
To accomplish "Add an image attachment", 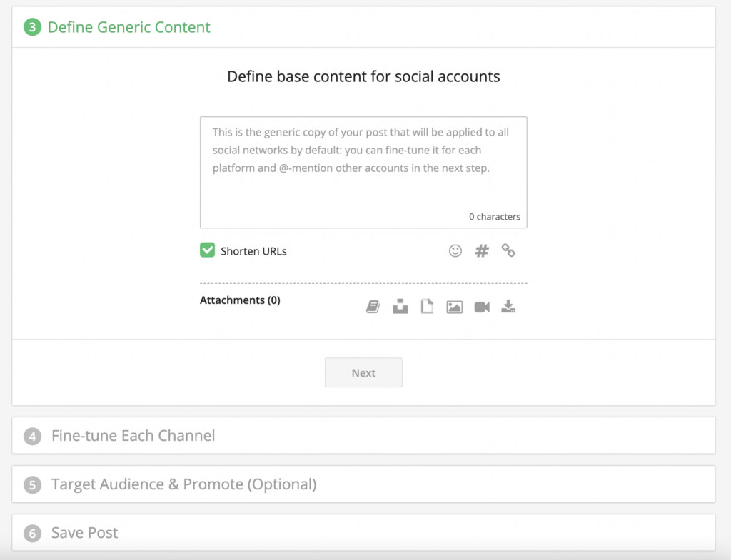I will click(454, 306).
